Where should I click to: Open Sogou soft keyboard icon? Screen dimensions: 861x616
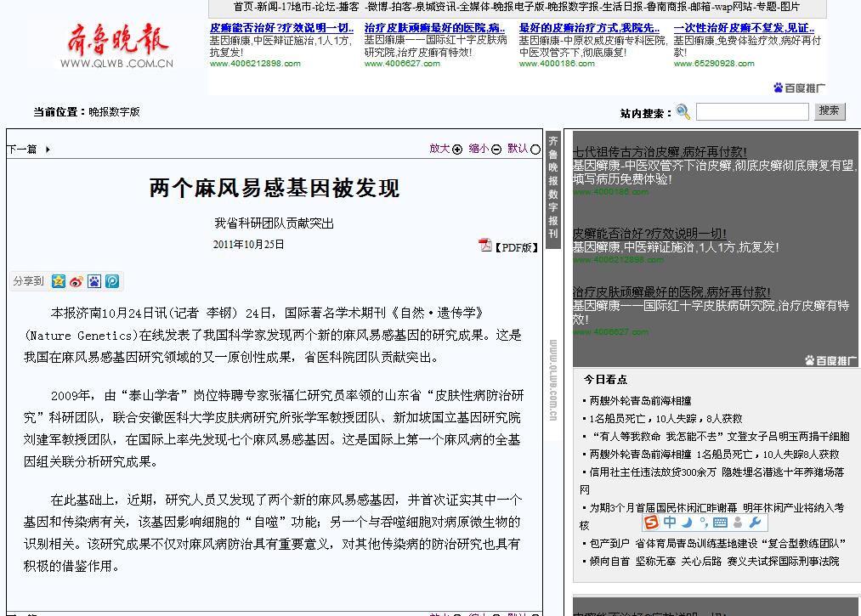pyautogui.click(x=720, y=523)
